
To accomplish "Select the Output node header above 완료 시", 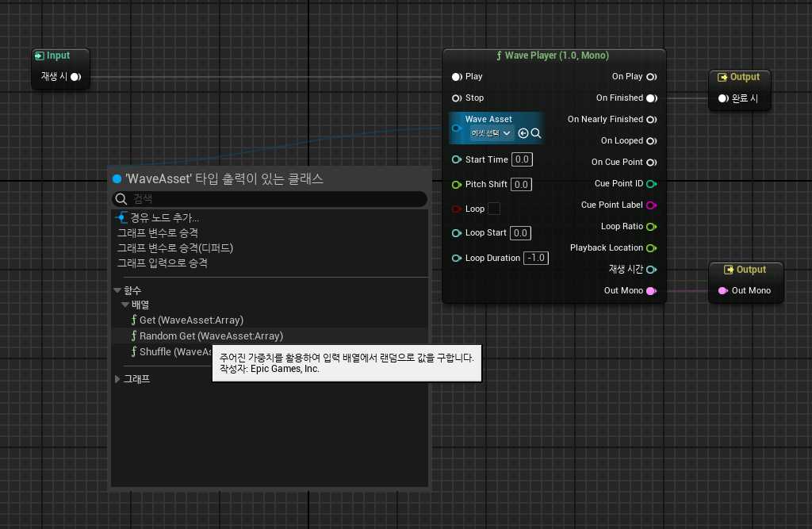I will pyautogui.click(x=739, y=77).
